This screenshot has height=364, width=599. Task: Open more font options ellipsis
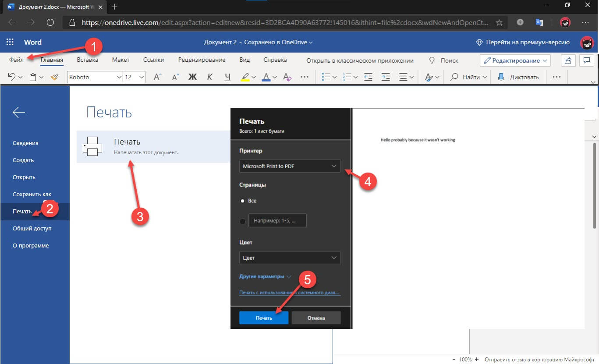click(305, 77)
